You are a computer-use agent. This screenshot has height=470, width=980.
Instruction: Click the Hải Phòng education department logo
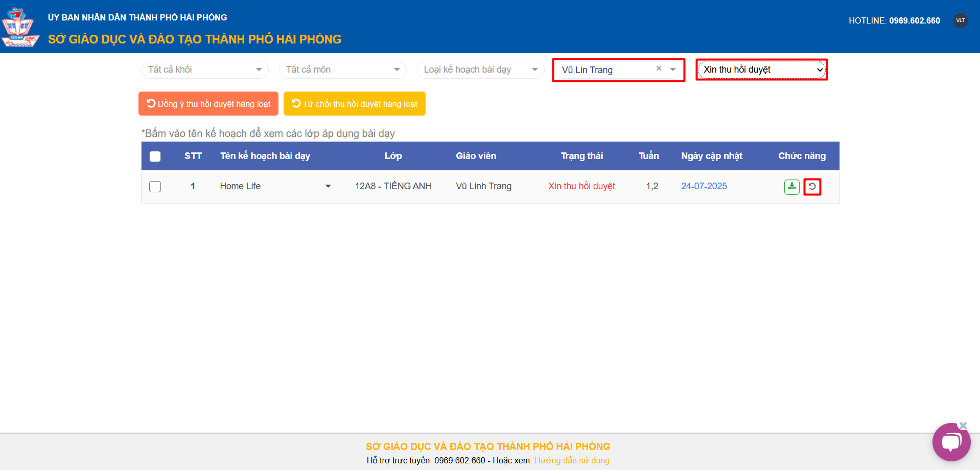coord(19,28)
